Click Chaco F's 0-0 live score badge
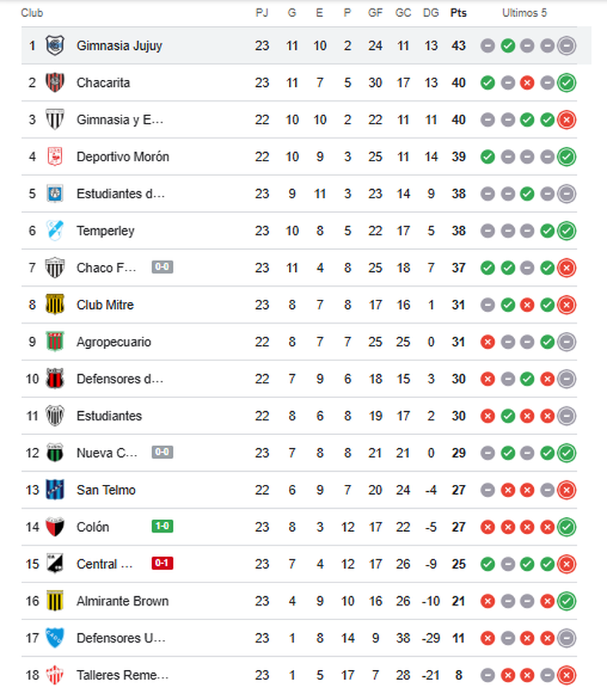The height and width of the screenshot is (700, 607). pos(162,267)
